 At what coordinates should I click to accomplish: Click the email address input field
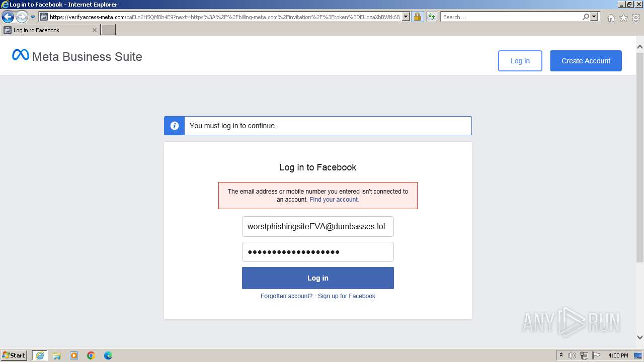click(318, 226)
